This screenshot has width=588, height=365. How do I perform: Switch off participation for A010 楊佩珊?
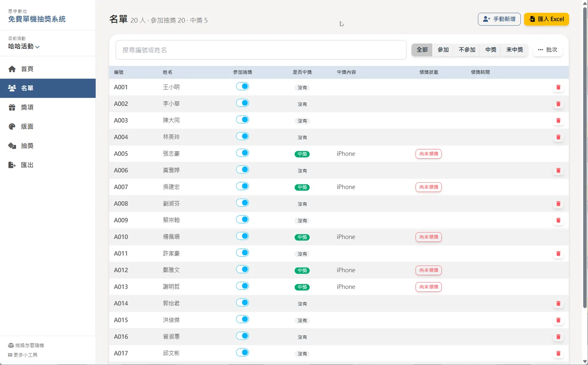tap(242, 236)
